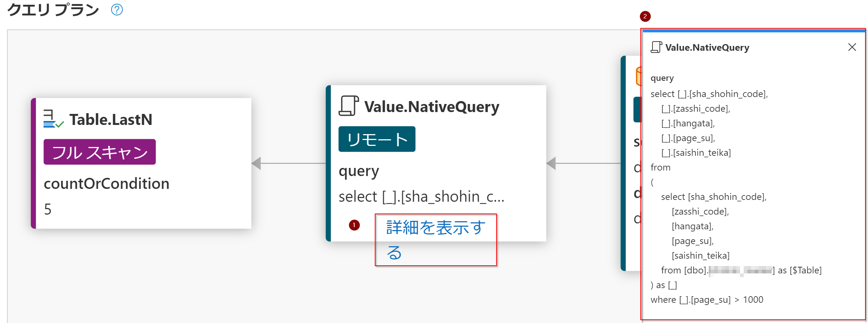The width and height of the screenshot is (868, 323).
Task: Click the Value.NativeQuery script icon in node
Action: (x=349, y=106)
